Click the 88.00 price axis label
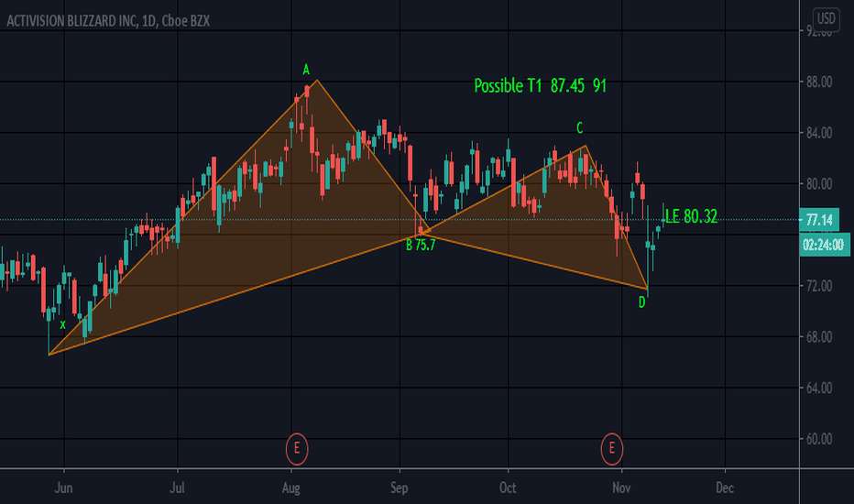Screen dimensions: 854x504 click(x=819, y=82)
